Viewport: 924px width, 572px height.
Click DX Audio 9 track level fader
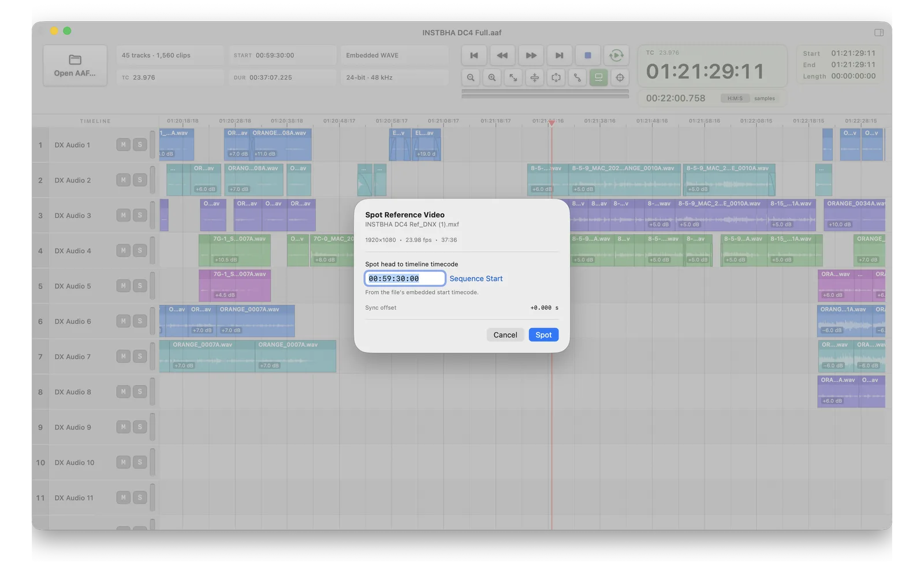(152, 427)
